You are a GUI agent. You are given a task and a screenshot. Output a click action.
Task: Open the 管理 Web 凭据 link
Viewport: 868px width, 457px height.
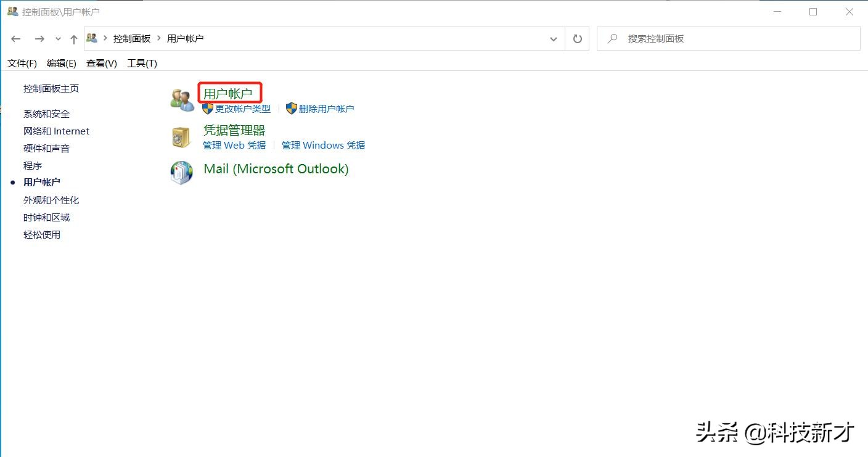coord(234,145)
